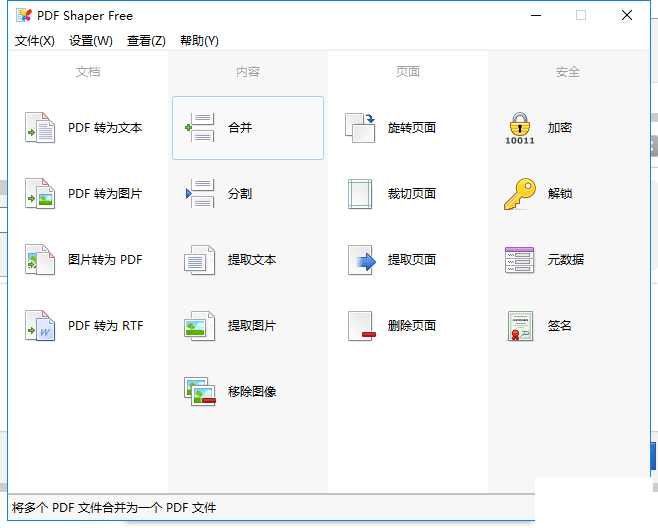Click the 提取图片 label

coord(252,326)
